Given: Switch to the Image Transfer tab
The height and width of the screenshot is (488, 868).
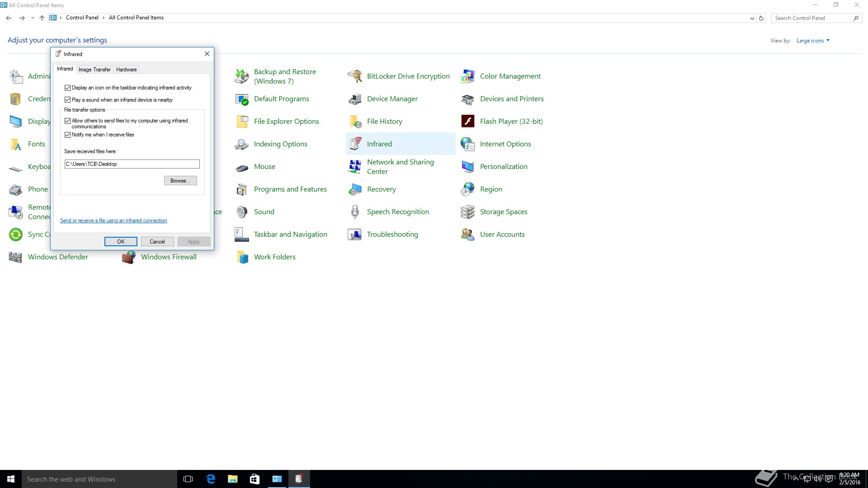Looking at the screenshot, I should click(x=94, y=70).
